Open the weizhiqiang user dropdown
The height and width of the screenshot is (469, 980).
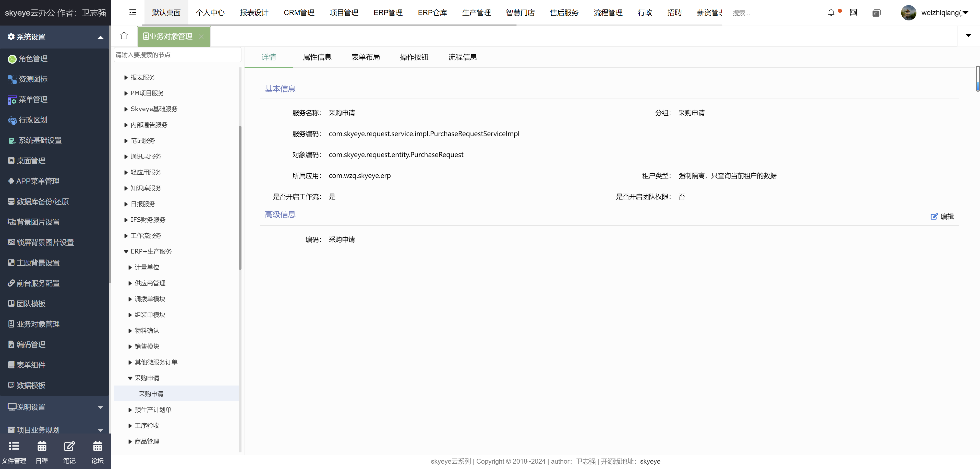point(942,13)
